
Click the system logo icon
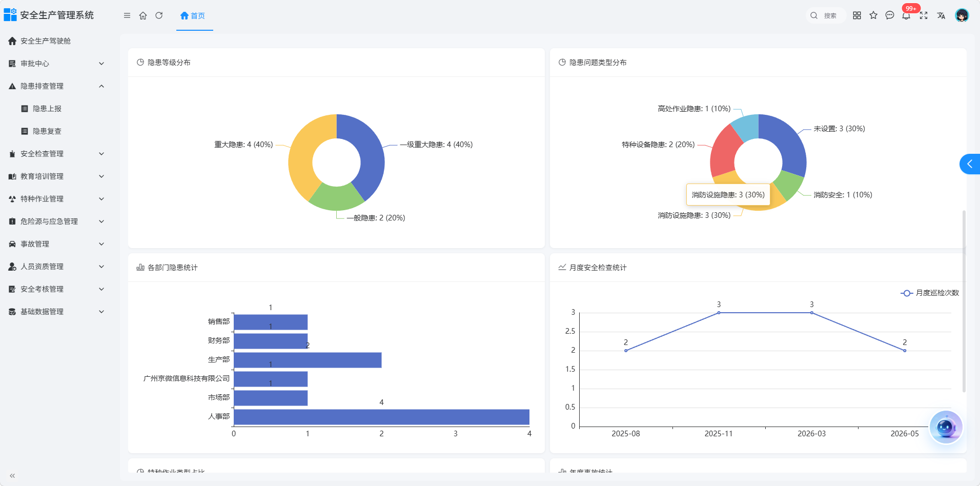point(10,15)
